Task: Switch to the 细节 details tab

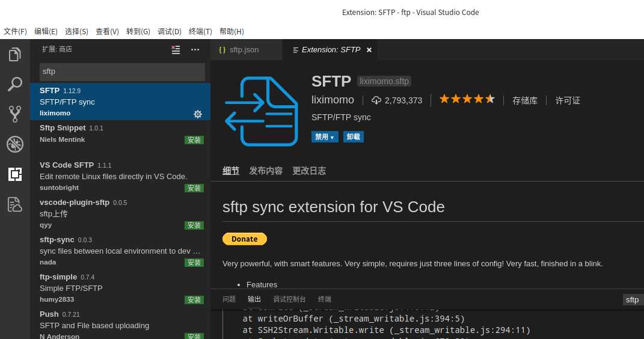Action: pyautogui.click(x=231, y=171)
